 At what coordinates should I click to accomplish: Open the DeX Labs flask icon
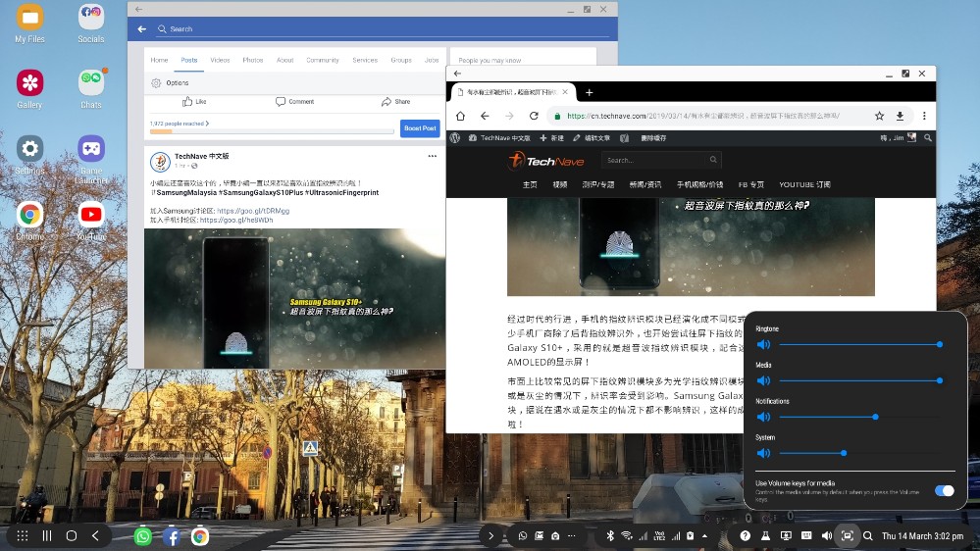765,536
